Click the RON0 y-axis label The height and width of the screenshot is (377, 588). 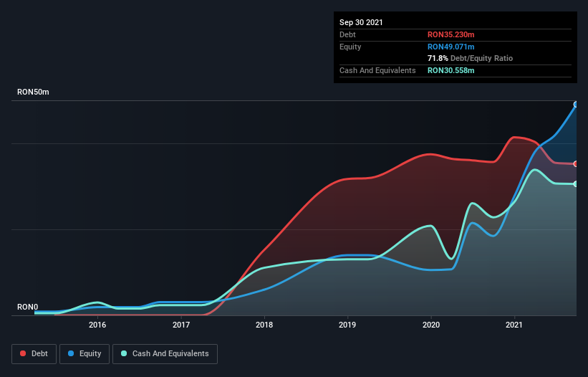point(27,307)
